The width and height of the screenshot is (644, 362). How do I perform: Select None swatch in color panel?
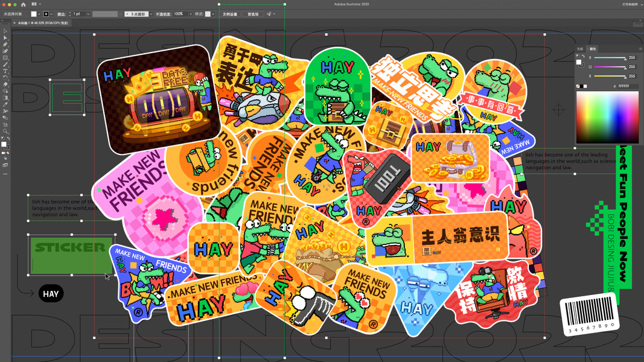[578, 86]
